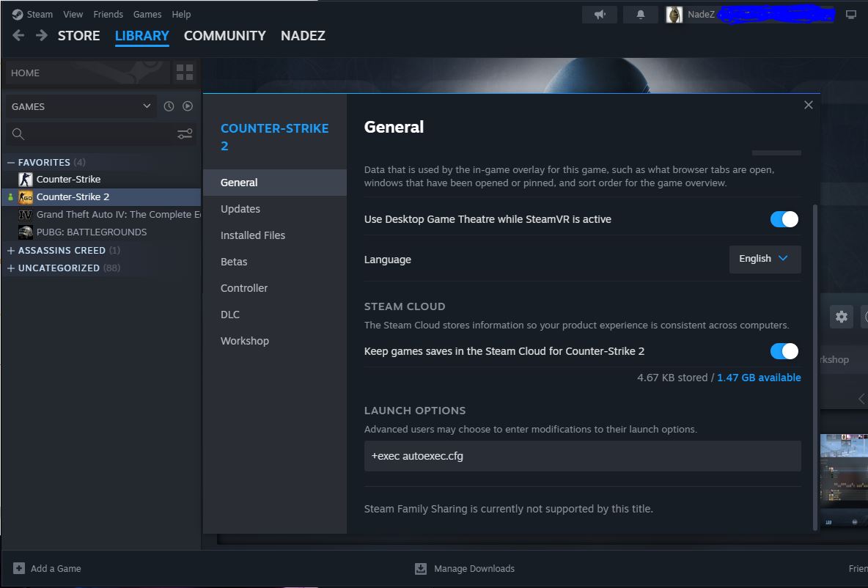
Task: Go to the COMMUNITY tab
Action: (x=225, y=35)
